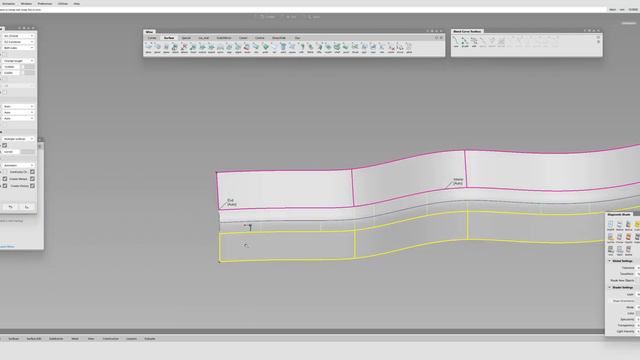Image resolution: width=640 pixels, height=360 pixels.
Task: Click the value field under Chordal length
Action: tap(11, 67)
